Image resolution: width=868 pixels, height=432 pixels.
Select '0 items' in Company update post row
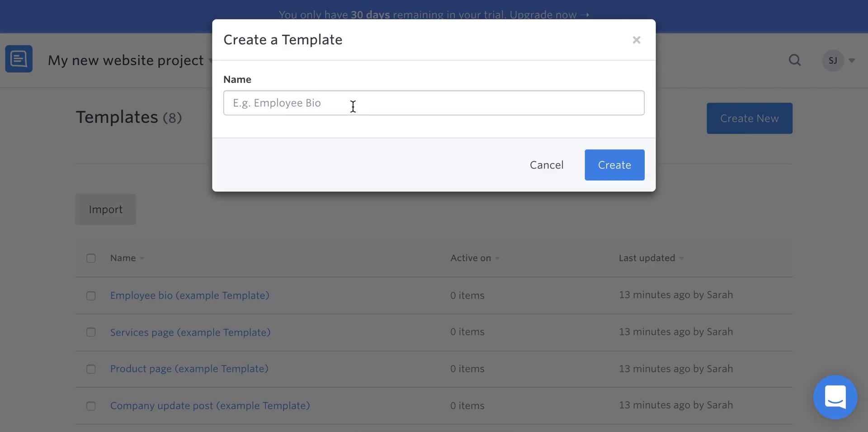click(467, 406)
